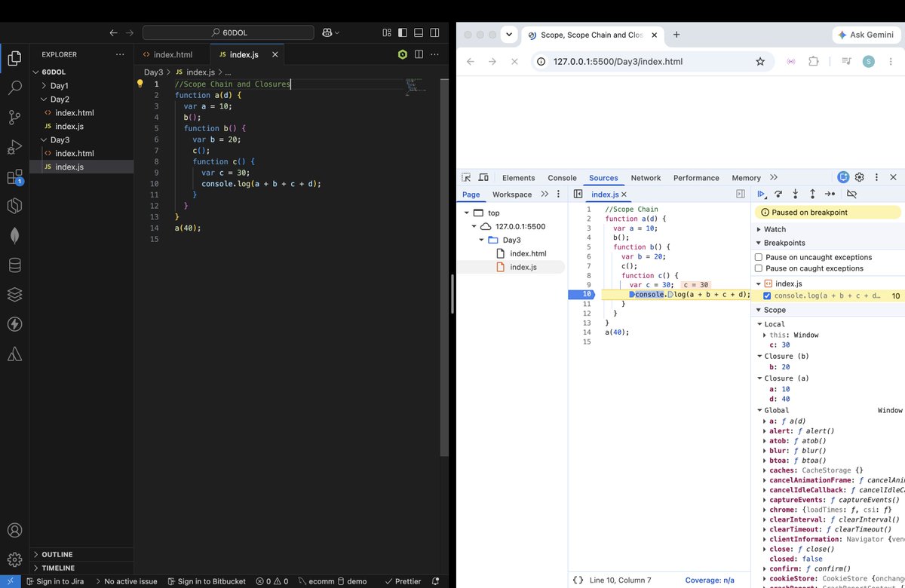Click the green hexagon run icon in editor toolbar
905x588 pixels.
[x=403, y=54]
